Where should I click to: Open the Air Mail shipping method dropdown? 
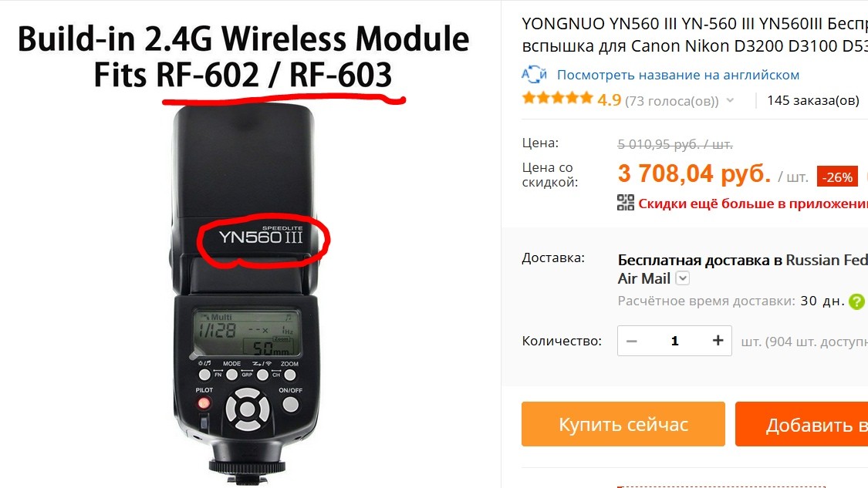point(683,278)
